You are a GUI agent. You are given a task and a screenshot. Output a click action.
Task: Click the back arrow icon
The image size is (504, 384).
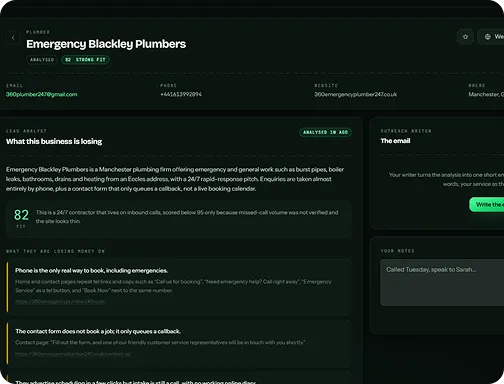(x=13, y=38)
